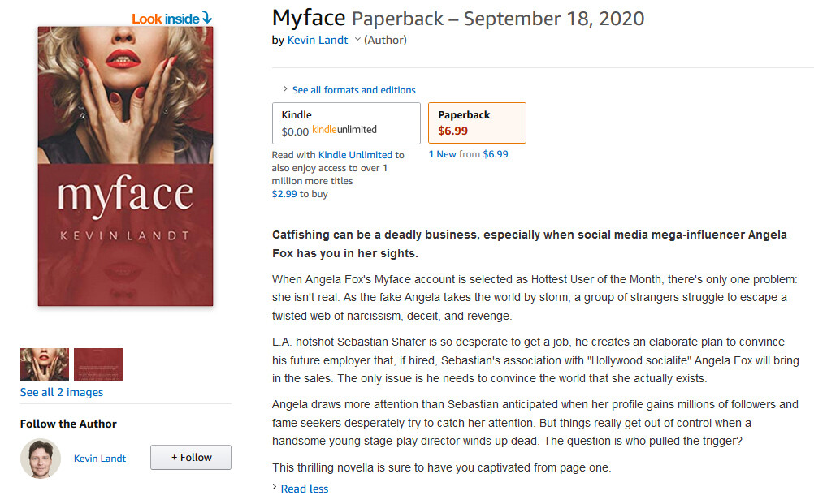The image size is (814, 504).
Task: Click the Look inside arrow badge
Action: coord(171,18)
